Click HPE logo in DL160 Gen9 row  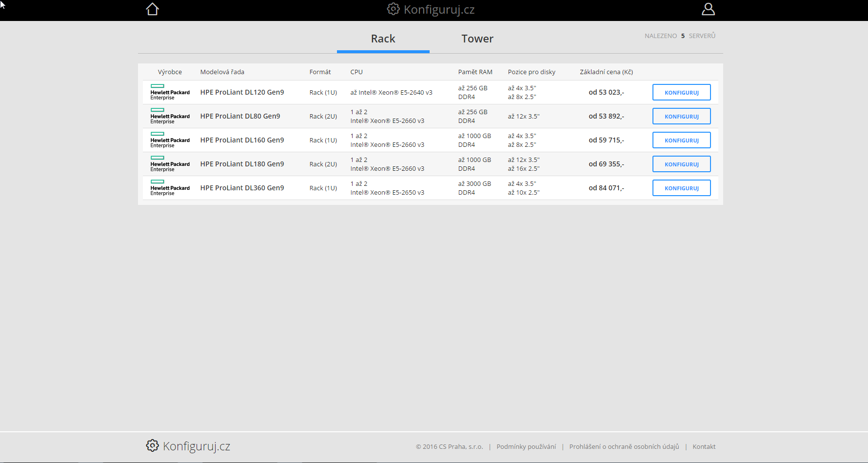[x=170, y=140]
